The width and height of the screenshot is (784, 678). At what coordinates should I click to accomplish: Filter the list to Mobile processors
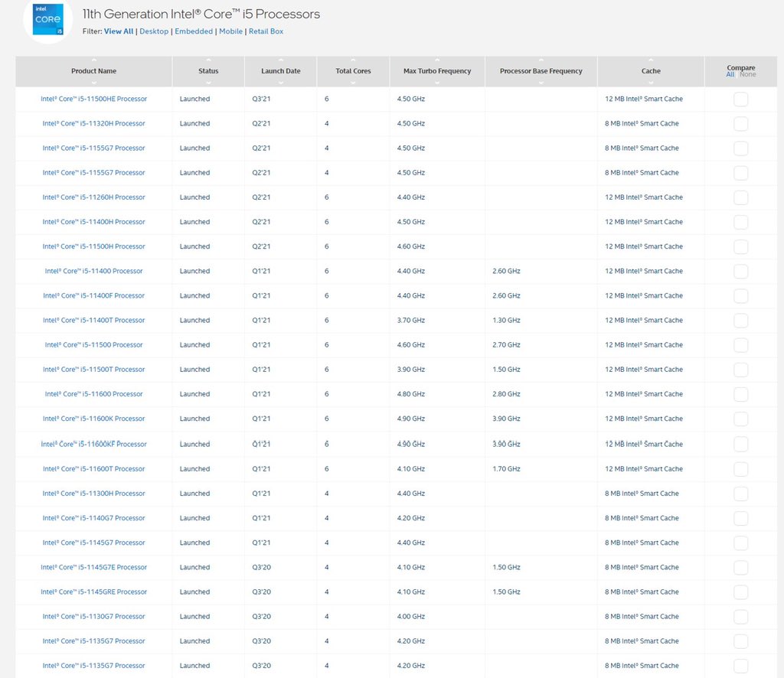click(x=230, y=31)
